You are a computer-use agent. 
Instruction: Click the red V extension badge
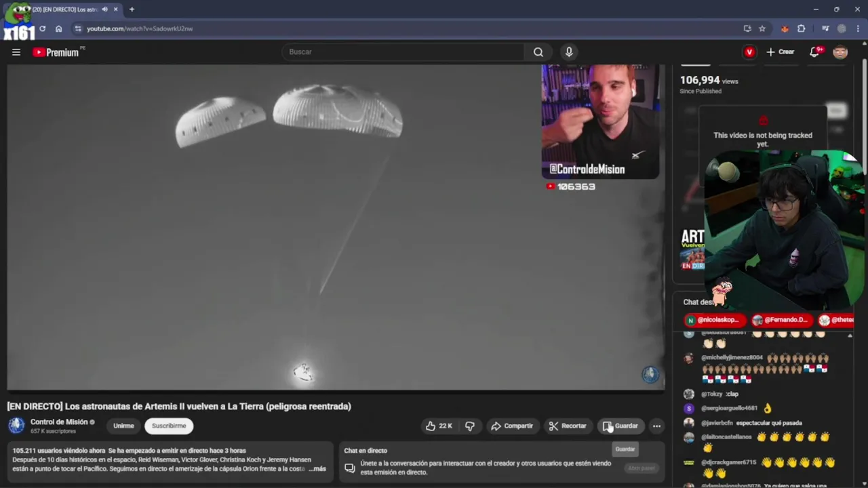pyautogui.click(x=749, y=52)
